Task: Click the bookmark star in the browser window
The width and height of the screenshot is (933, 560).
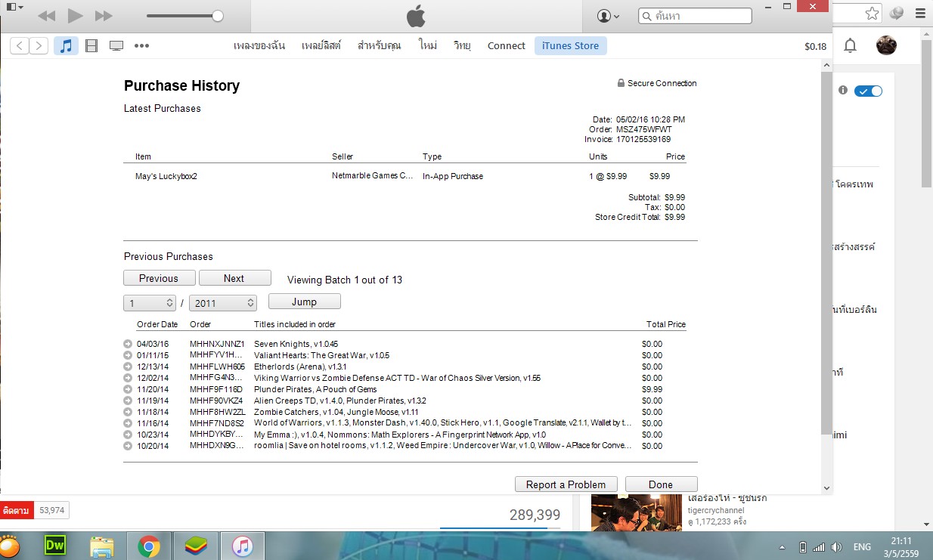Action: point(873,14)
